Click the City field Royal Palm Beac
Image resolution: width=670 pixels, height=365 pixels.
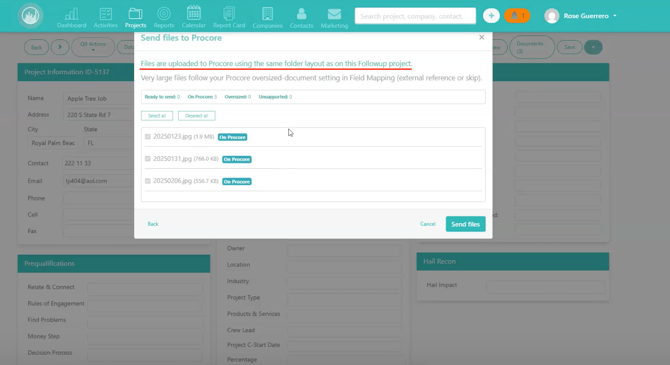53,143
